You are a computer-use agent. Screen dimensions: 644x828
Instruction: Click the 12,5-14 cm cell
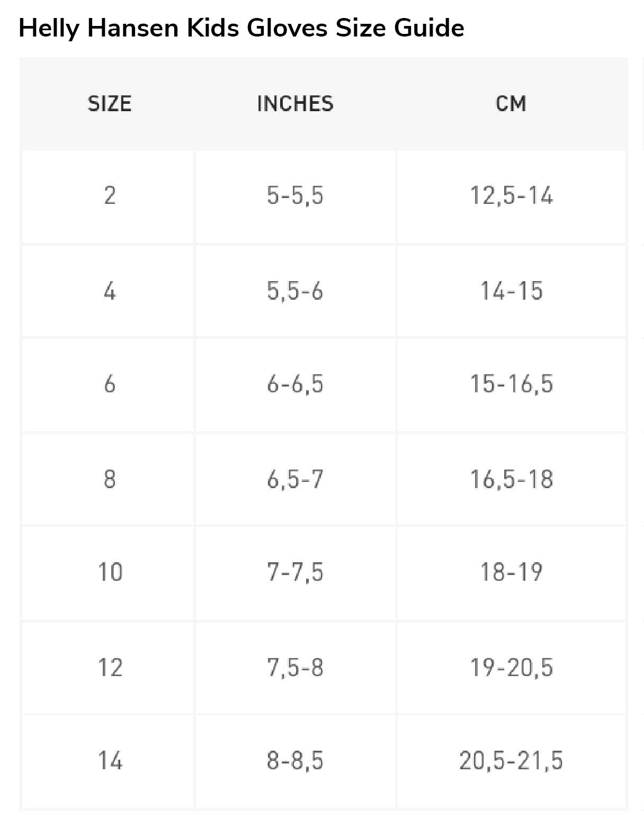tap(512, 196)
